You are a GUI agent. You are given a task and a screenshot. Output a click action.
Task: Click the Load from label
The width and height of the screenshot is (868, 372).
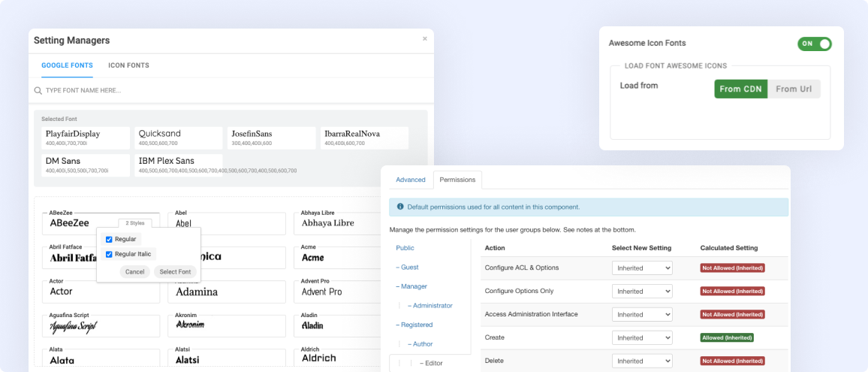(x=639, y=86)
